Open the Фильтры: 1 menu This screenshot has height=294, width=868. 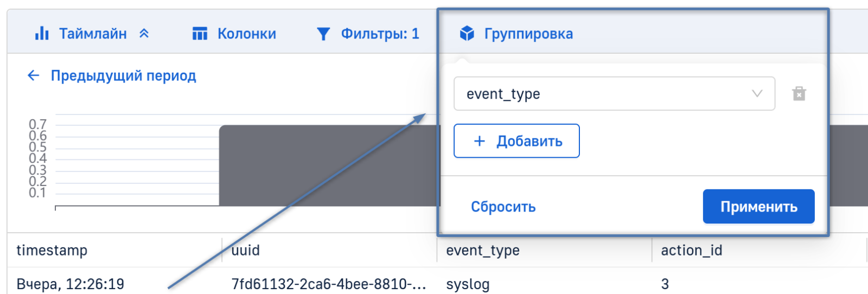[379, 34]
